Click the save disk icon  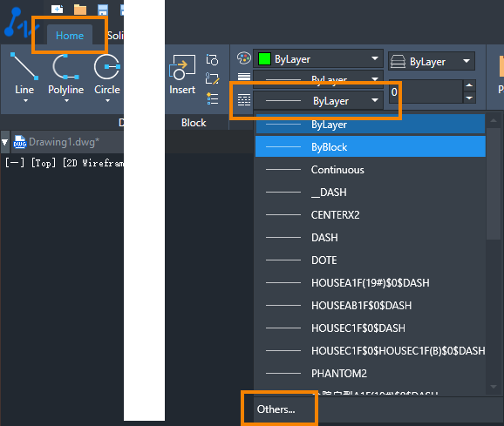pyautogui.click(x=103, y=10)
